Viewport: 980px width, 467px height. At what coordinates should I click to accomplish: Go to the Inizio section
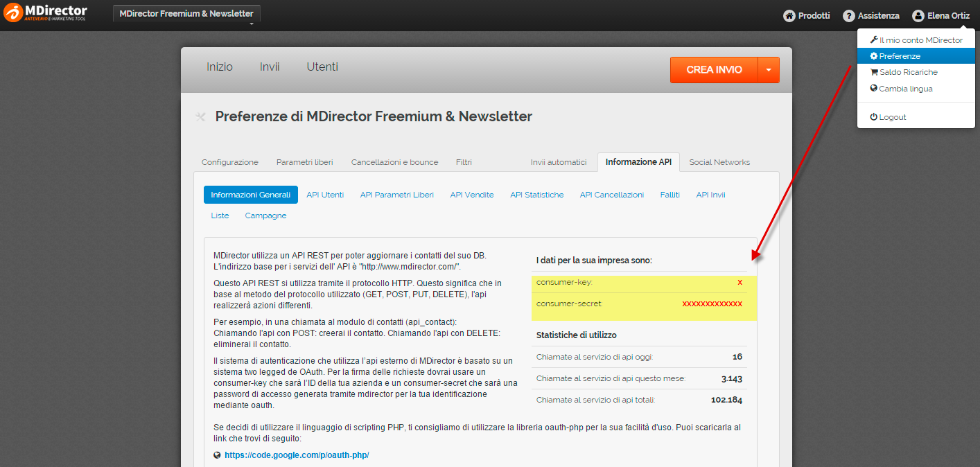(x=220, y=67)
